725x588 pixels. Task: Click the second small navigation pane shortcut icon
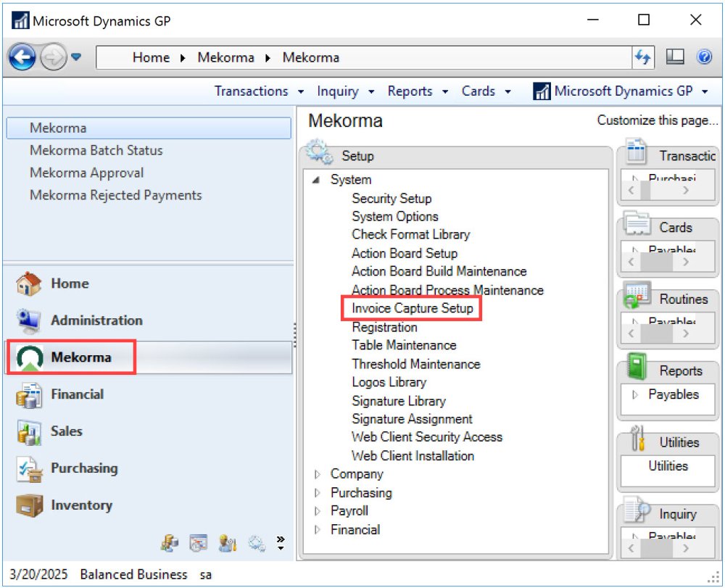(x=199, y=543)
